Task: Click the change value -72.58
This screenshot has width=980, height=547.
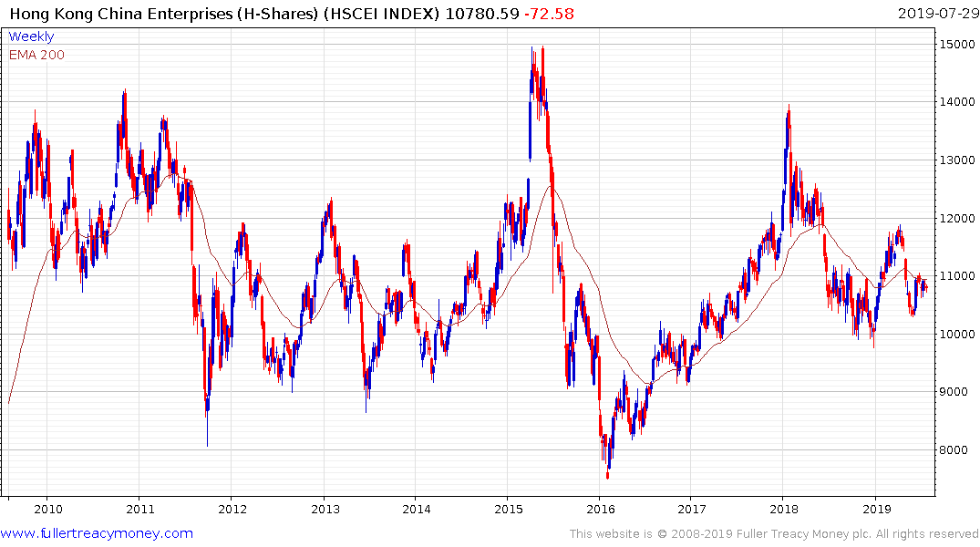Action: 549,14
